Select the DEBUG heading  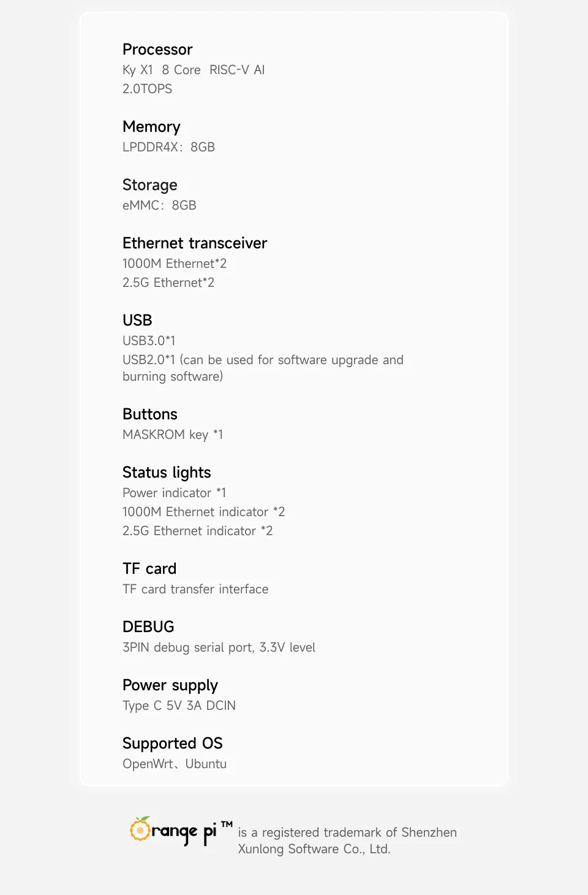click(x=148, y=627)
